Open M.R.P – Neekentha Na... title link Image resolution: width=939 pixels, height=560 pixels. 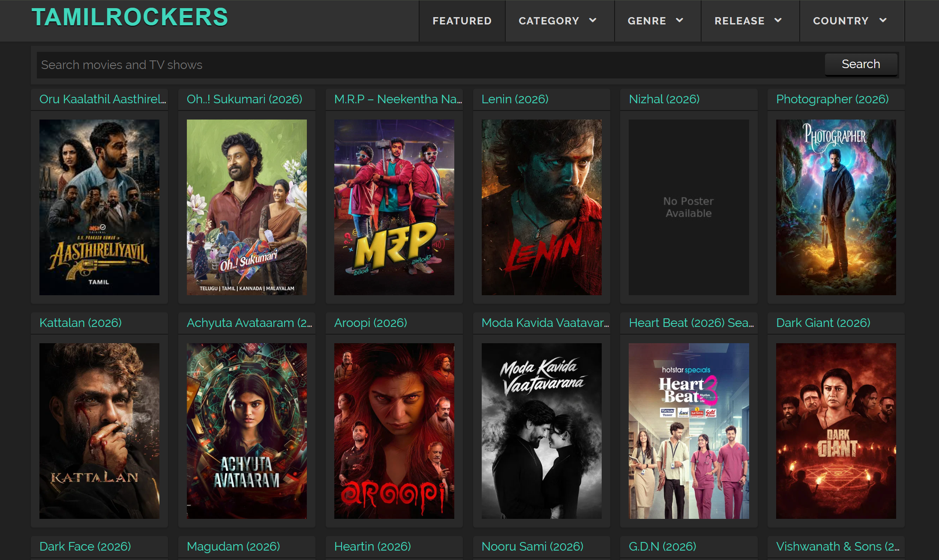(398, 99)
